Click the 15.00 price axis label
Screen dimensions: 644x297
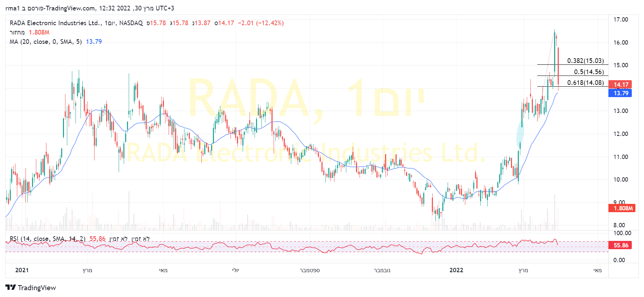tap(621, 65)
